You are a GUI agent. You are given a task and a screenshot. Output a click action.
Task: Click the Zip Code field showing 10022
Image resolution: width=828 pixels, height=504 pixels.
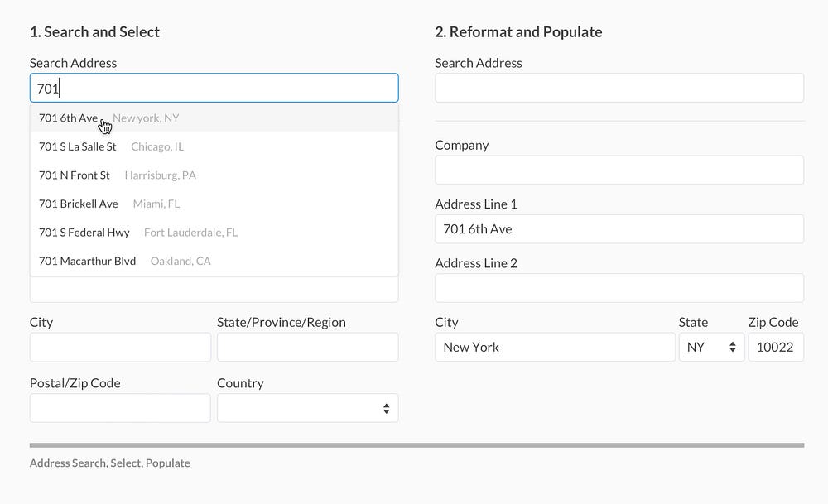click(x=775, y=348)
